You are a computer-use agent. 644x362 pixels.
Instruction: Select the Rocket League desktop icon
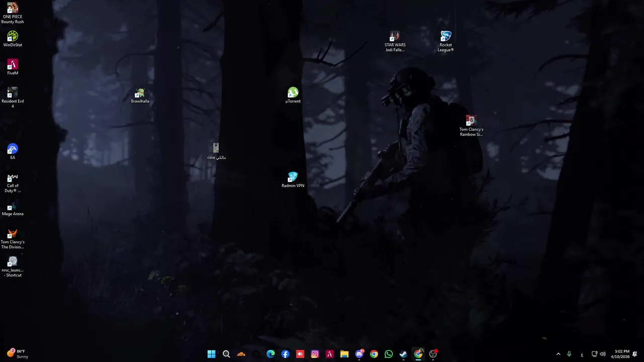[446, 42]
